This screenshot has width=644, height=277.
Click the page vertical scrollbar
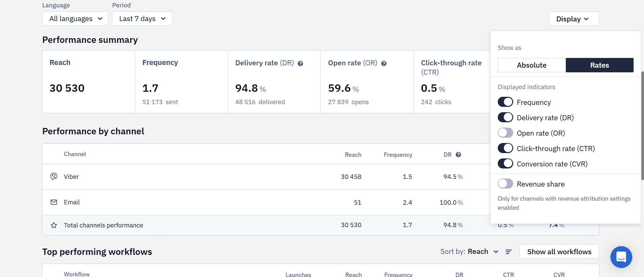642,126
